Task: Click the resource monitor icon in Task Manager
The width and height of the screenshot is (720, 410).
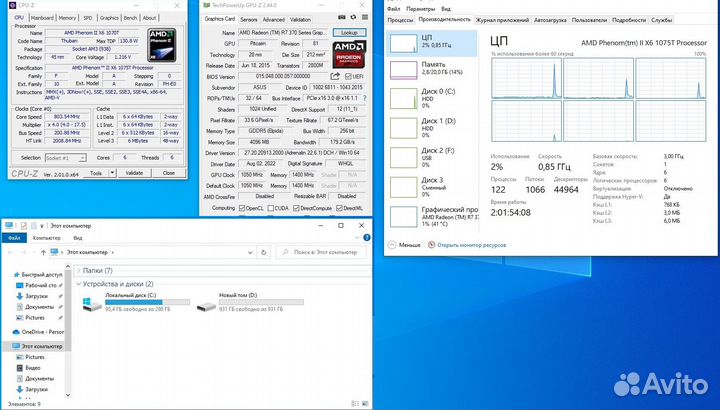Action: (431, 245)
